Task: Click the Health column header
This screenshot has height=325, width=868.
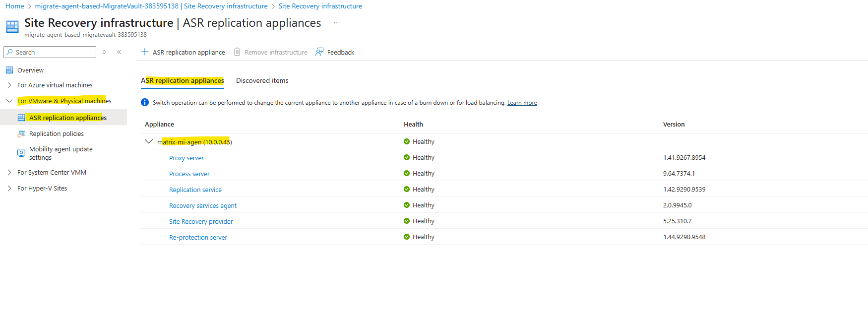Action: (x=413, y=124)
